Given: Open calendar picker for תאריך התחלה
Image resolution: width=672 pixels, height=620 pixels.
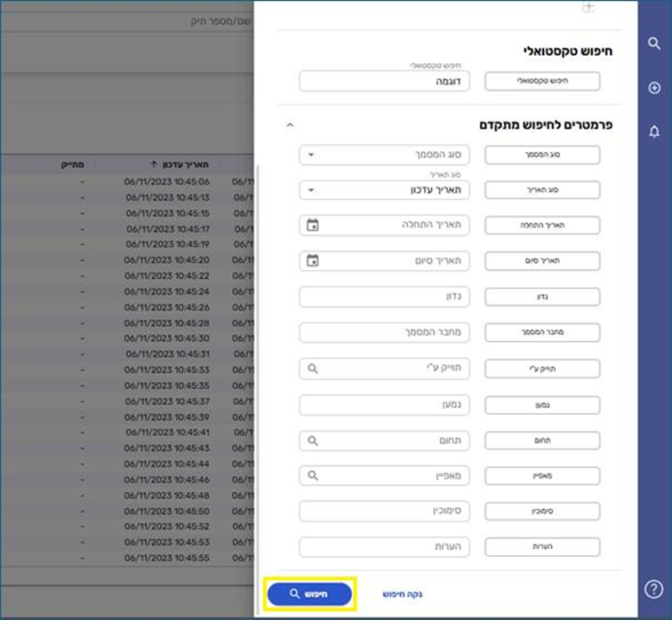Looking at the screenshot, I should 312,226.
